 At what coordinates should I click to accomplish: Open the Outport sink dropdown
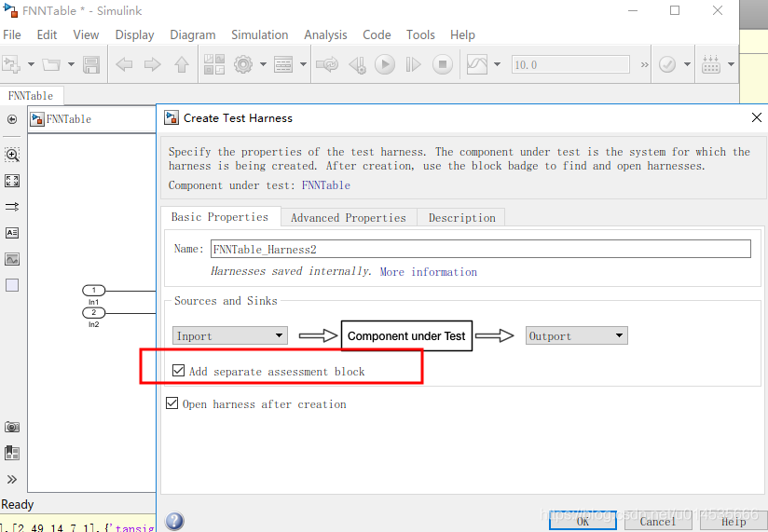point(577,335)
